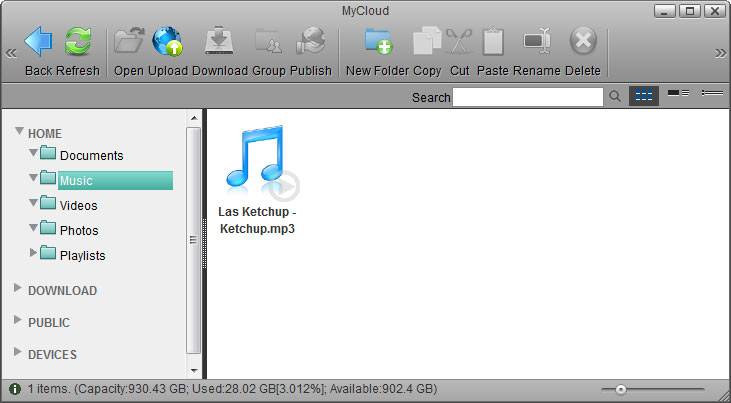The width and height of the screenshot is (731, 403).
Task: Click the Back arrow icon
Action: [38, 42]
